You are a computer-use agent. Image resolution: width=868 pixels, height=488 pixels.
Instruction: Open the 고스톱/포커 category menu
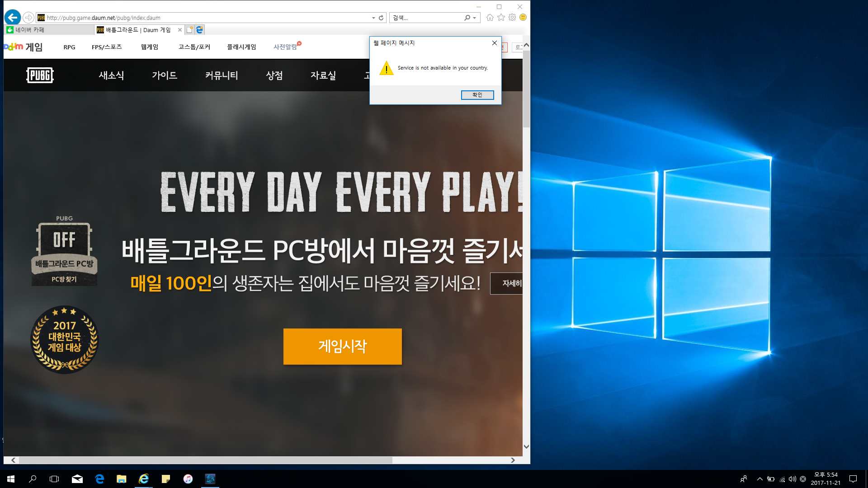[194, 47]
